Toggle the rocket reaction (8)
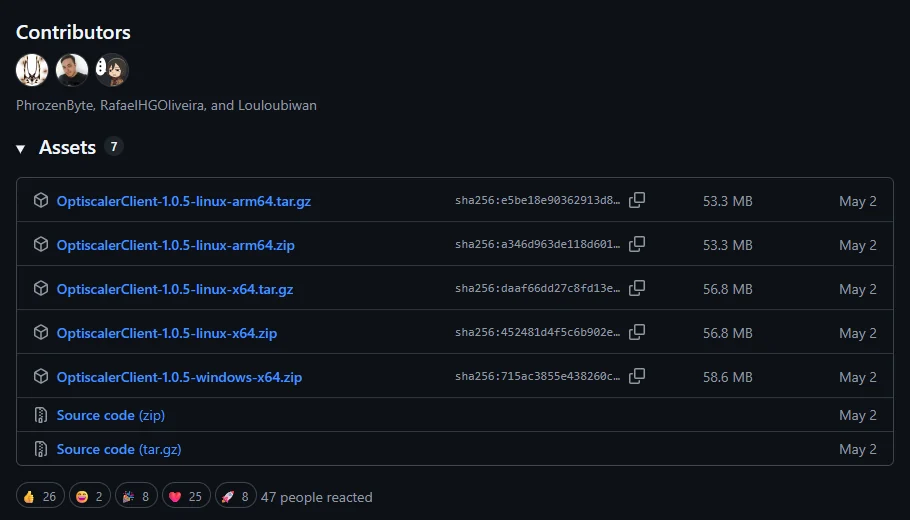Image resolution: width=910 pixels, height=520 pixels. pyautogui.click(x=236, y=496)
